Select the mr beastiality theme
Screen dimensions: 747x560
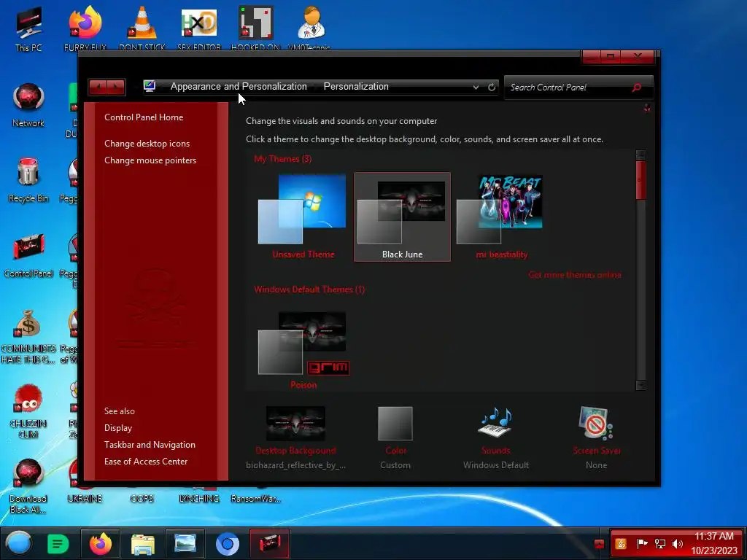(x=501, y=217)
